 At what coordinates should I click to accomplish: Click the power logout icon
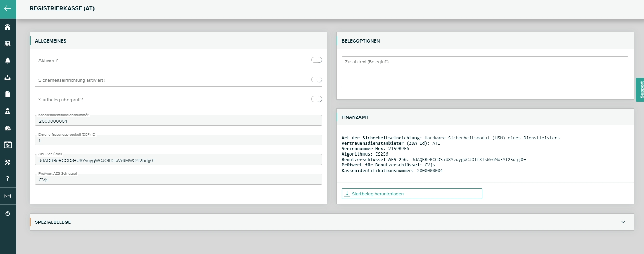8,214
